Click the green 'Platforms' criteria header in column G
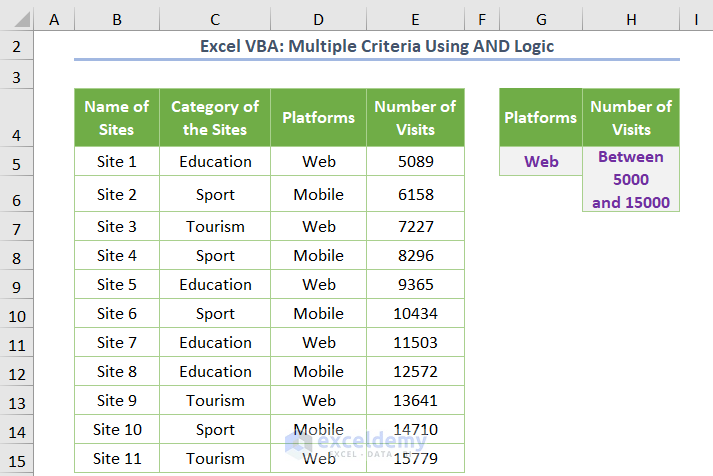The height and width of the screenshot is (476, 713). coord(541,118)
